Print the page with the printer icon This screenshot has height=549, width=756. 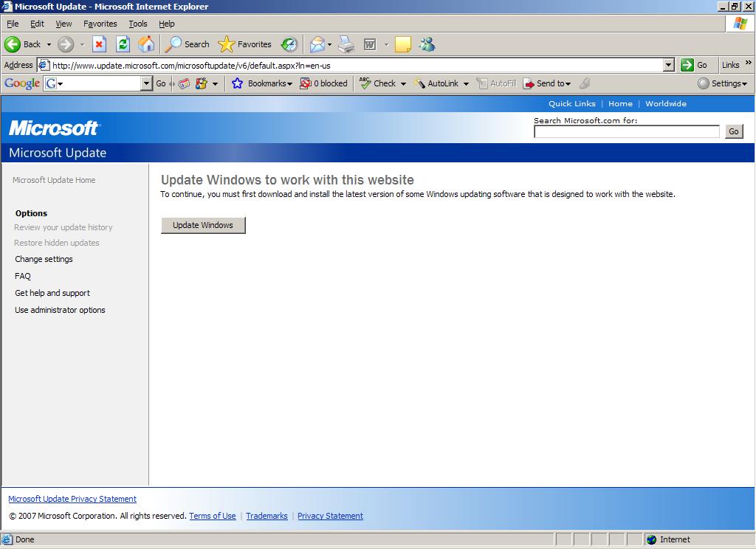pos(346,44)
